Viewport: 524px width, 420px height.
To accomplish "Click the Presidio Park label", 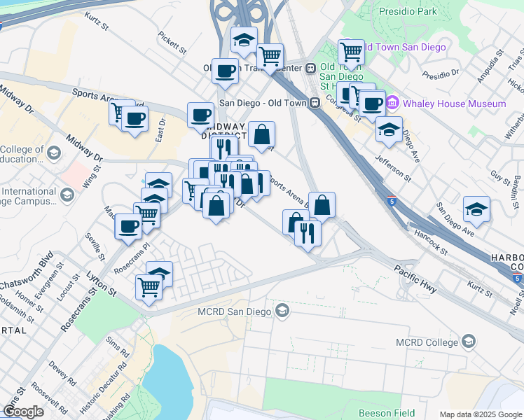I will tap(408, 11).
